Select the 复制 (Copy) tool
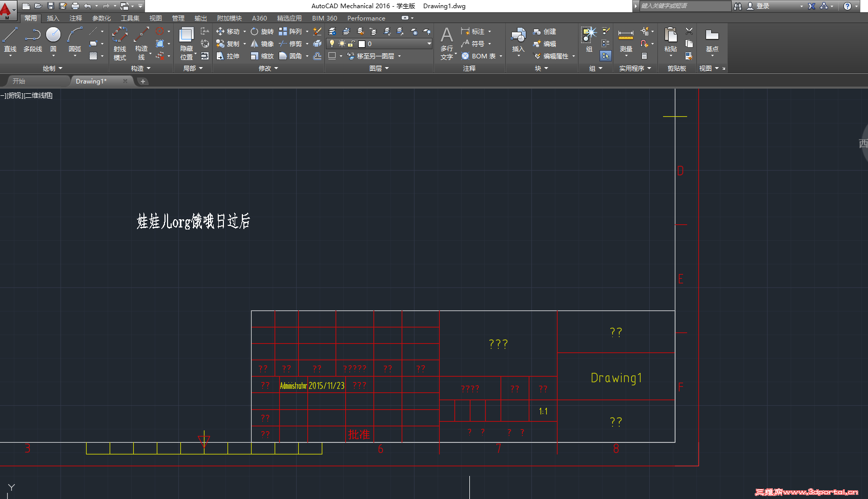The width and height of the screenshot is (868, 499). (x=228, y=44)
